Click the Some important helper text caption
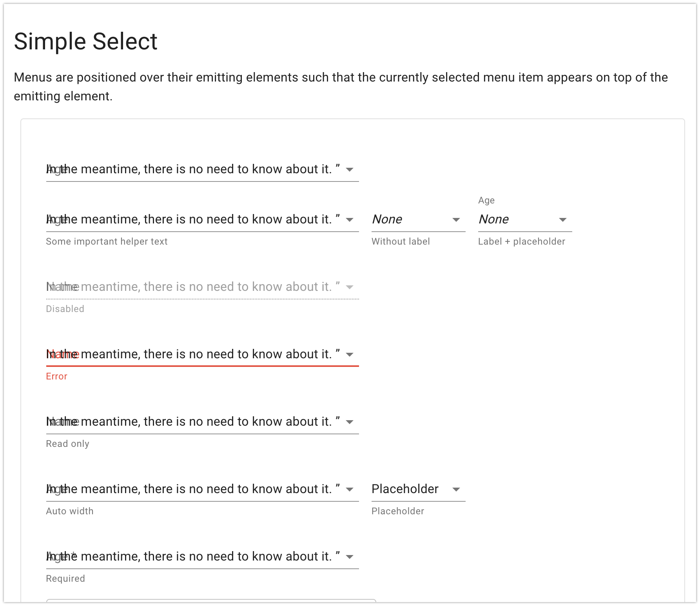 point(107,241)
